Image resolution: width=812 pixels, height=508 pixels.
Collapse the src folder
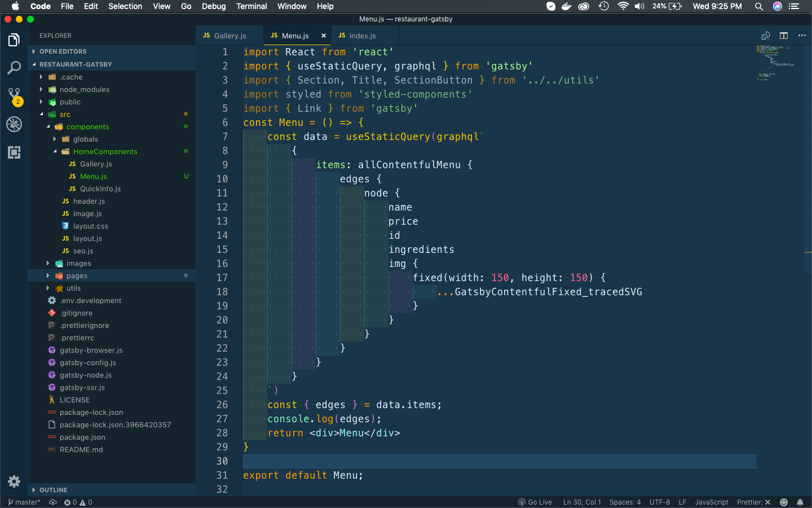[x=112, y=115]
